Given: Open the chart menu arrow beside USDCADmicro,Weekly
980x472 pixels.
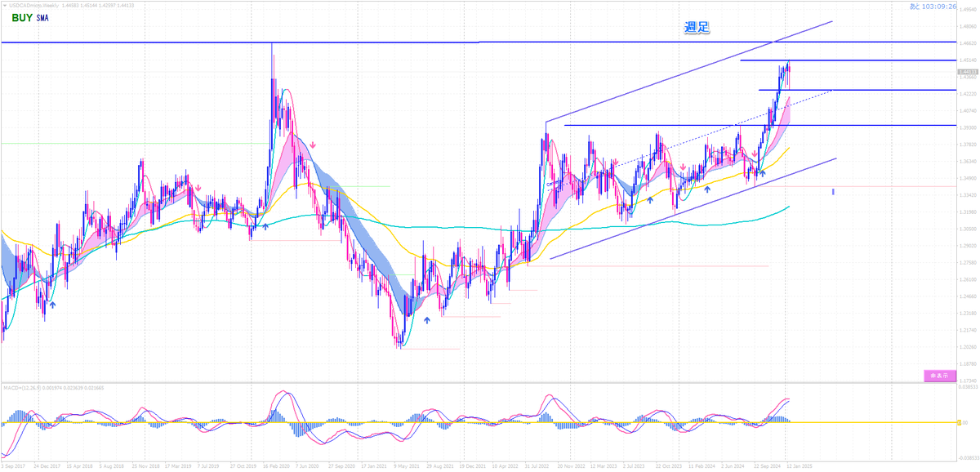Looking at the screenshot, I should click(x=4, y=6).
